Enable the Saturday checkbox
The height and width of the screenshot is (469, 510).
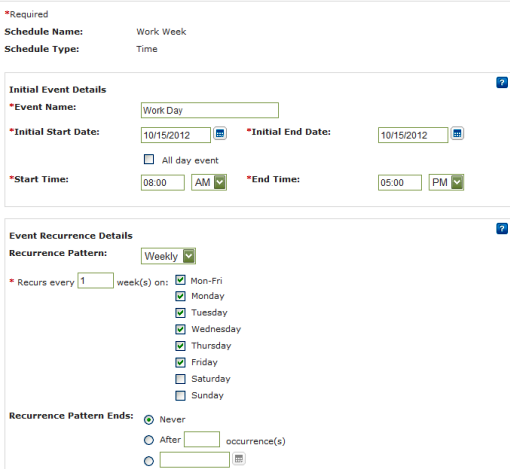coord(180,379)
